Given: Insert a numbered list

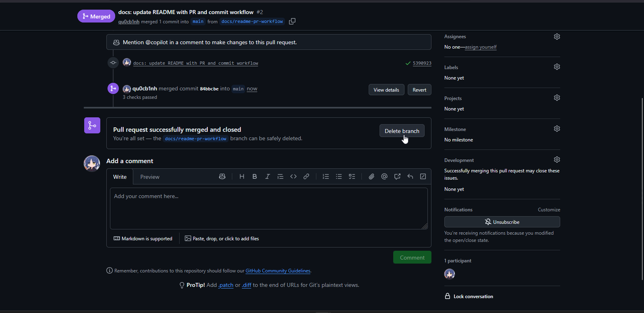Looking at the screenshot, I should pyautogui.click(x=326, y=176).
